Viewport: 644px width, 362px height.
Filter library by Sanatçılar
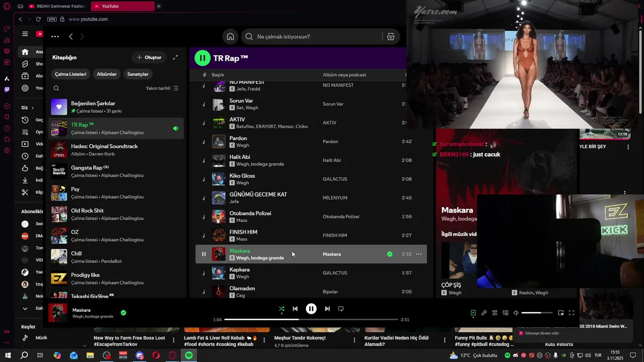point(138,74)
